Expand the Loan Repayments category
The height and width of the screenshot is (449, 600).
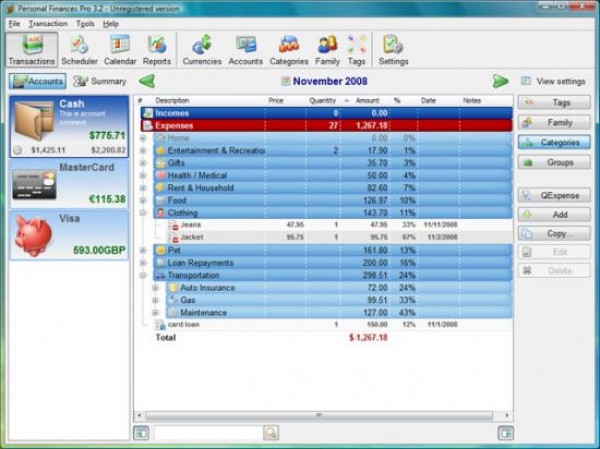143,263
